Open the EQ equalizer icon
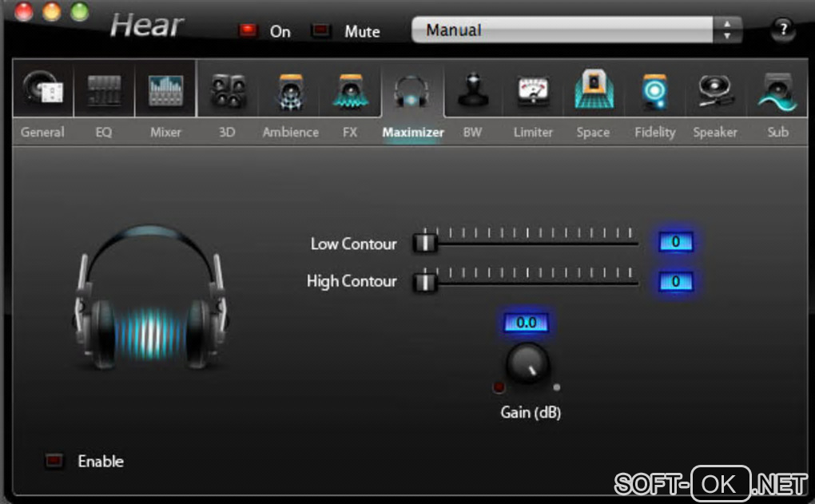 click(x=104, y=90)
